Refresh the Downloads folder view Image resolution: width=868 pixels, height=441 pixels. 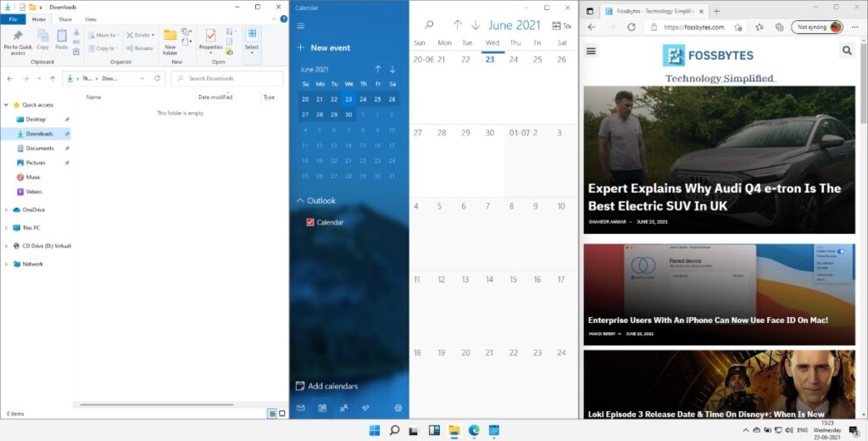point(157,79)
